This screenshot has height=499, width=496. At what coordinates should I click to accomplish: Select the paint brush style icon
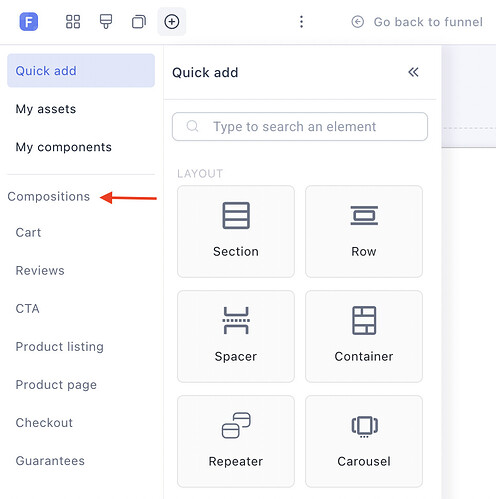[x=106, y=22]
